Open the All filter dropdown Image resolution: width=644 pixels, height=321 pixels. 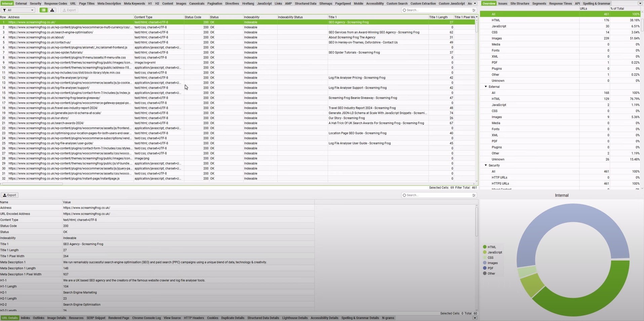tap(18, 10)
